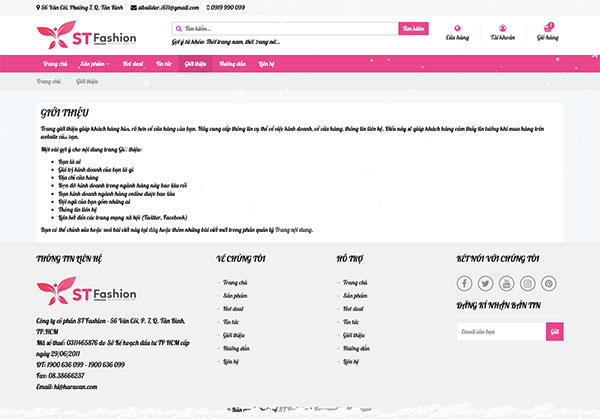Screen dimensions: 600x419
Task: Open Sản phẩm under Hỗ trợ
Action: click(355, 296)
